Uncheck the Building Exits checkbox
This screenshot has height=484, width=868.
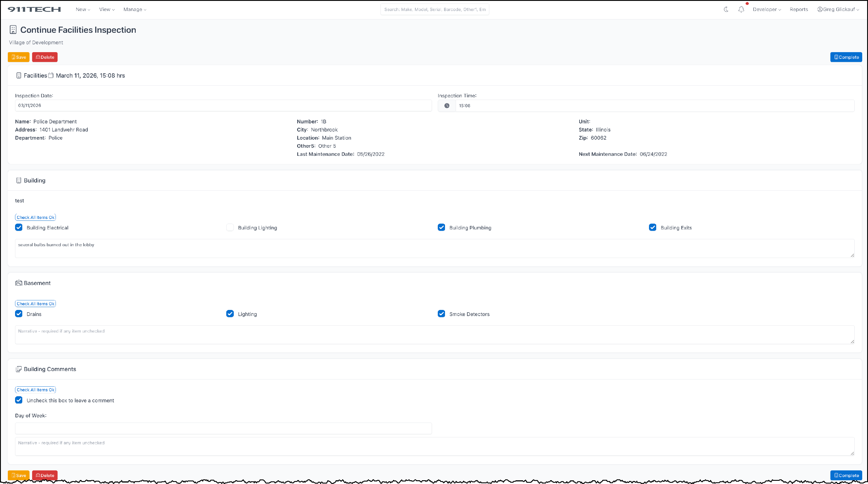click(x=652, y=227)
